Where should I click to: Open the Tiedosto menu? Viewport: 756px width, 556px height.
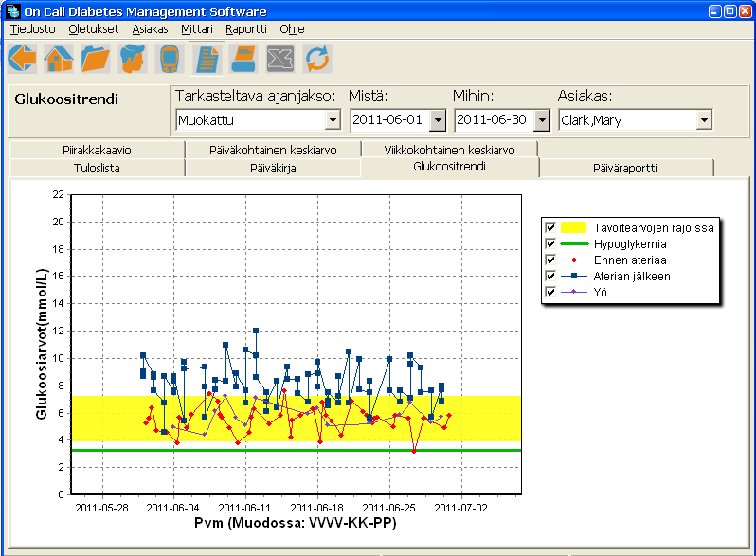click(33, 29)
